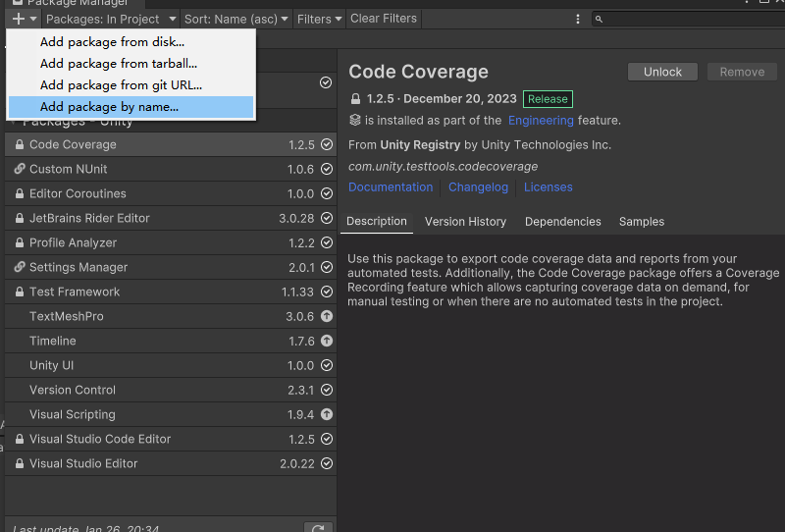Click installed checkmark on Unity UI row
The width and height of the screenshot is (785, 532).
click(x=327, y=365)
